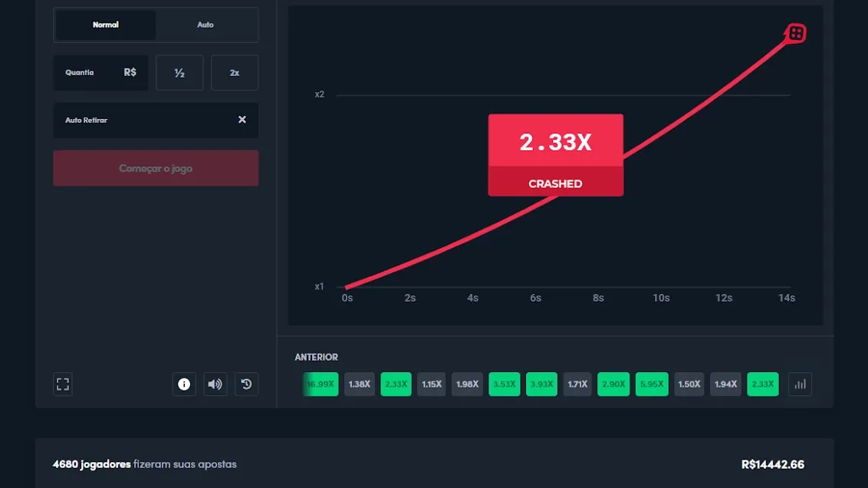Halve the bet with ½ button

pyautogui.click(x=179, y=73)
